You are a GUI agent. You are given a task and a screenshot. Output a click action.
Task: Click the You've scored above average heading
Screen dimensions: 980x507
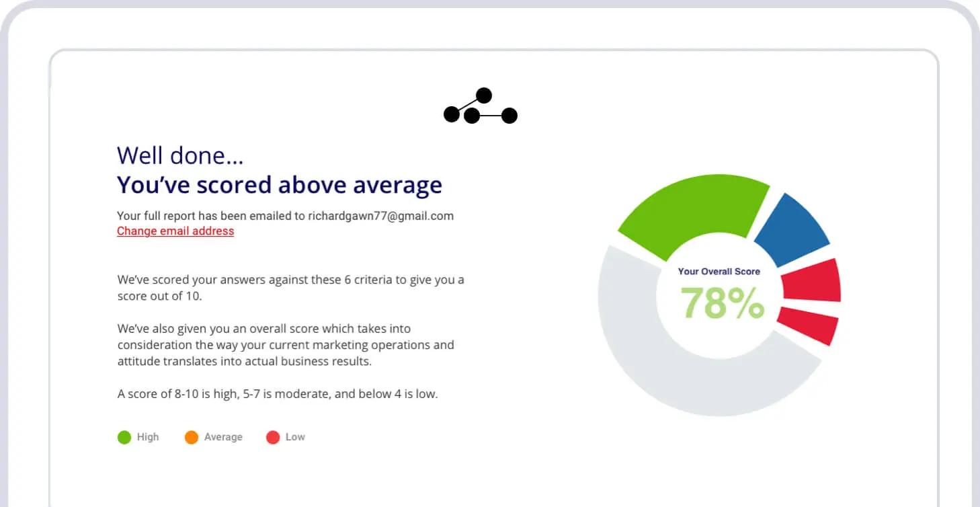pyautogui.click(x=280, y=185)
